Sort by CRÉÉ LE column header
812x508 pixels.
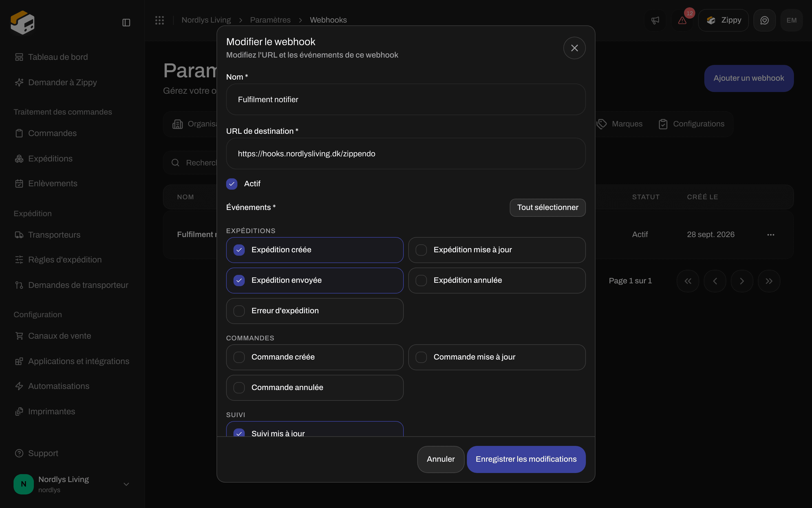click(x=702, y=197)
